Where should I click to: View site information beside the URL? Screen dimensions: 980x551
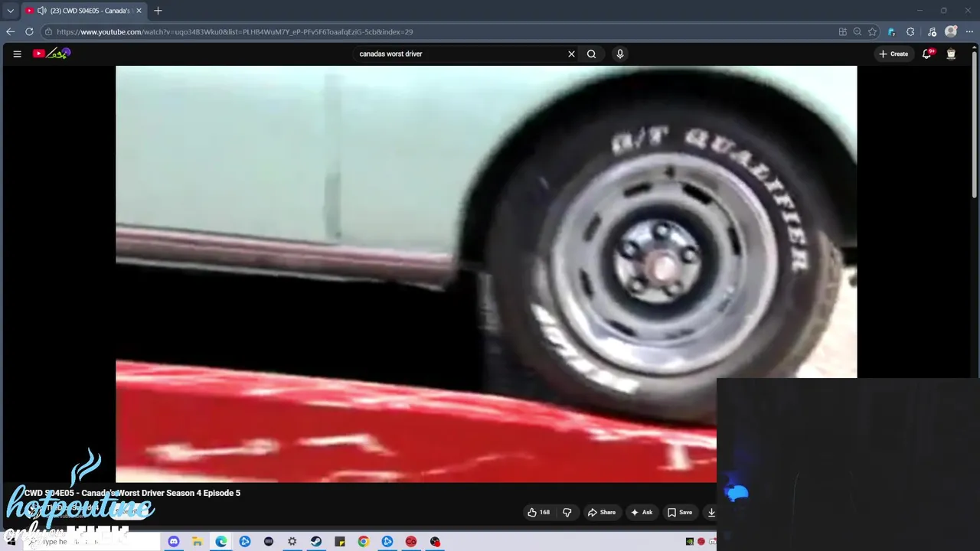click(x=48, y=31)
